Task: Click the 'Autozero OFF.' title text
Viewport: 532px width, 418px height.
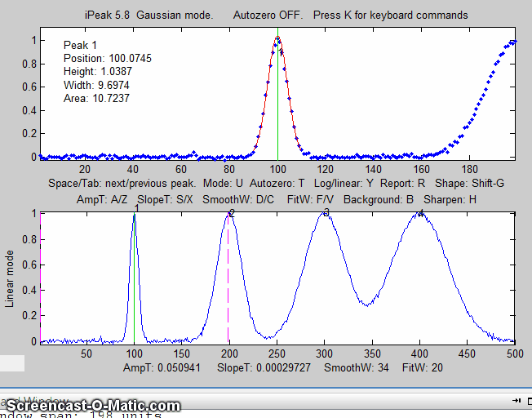Action: coord(268,15)
